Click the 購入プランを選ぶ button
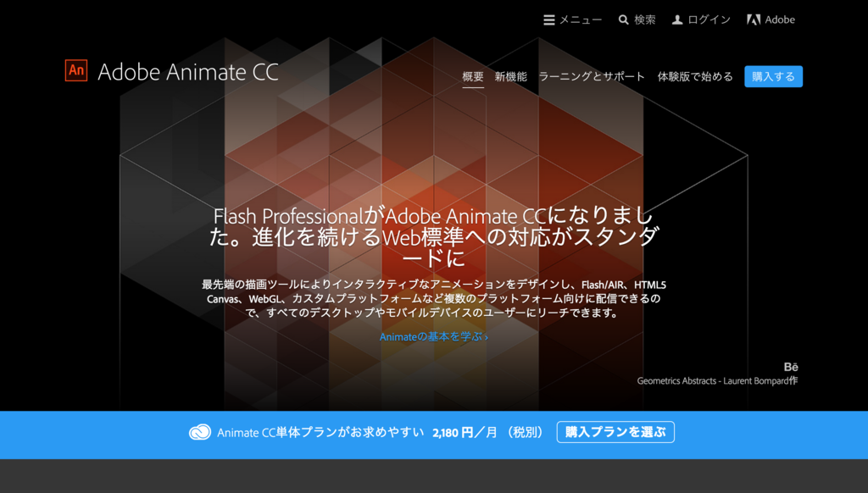The width and height of the screenshot is (868, 493). click(x=615, y=432)
